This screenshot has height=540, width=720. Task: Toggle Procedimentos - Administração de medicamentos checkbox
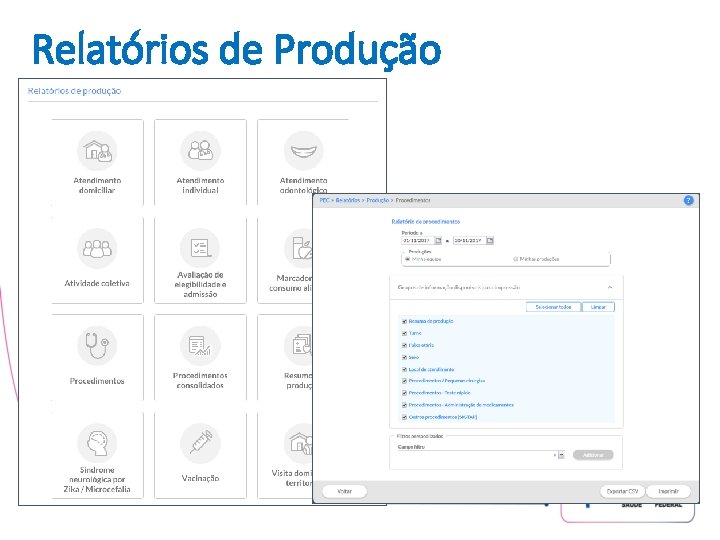point(405,405)
